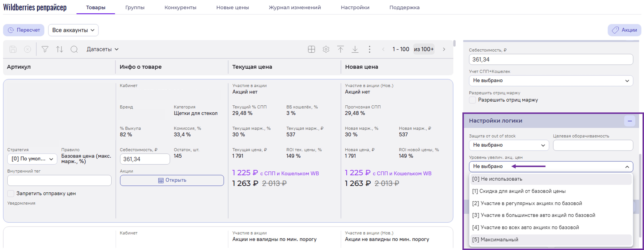
Task: Click Целевая оборачиваемость input field
Action: pos(593,145)
